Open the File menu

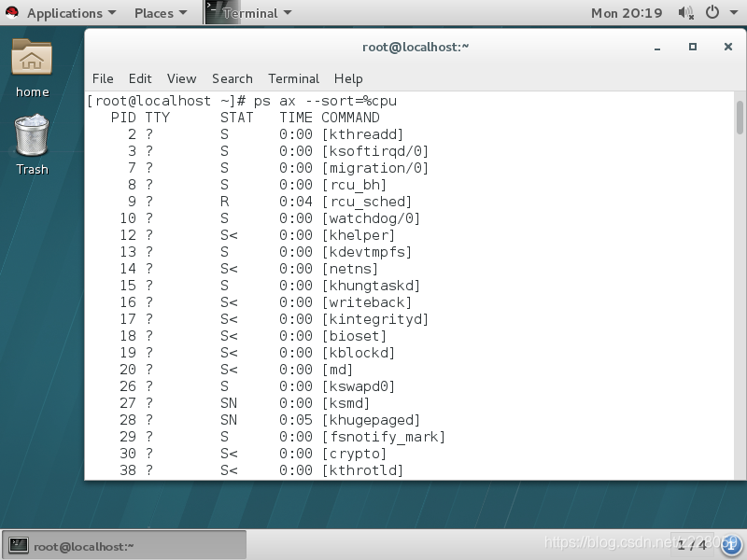point(103,78)
